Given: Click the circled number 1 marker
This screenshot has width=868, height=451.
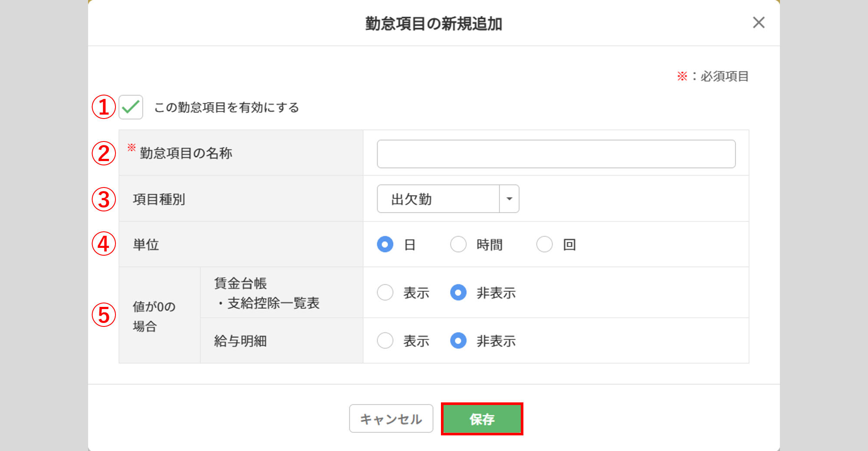Looking at the screenshot, I should [104, 107].
